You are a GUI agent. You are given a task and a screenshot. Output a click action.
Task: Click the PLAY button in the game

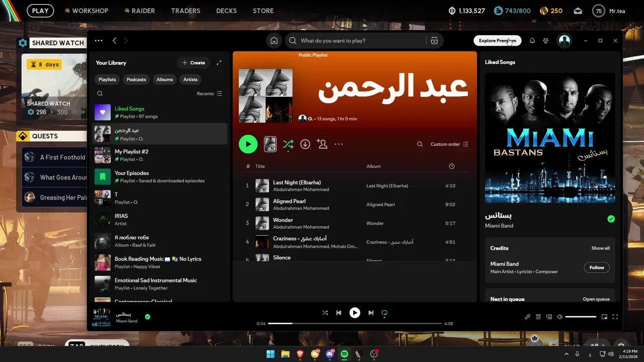[40, 11]
